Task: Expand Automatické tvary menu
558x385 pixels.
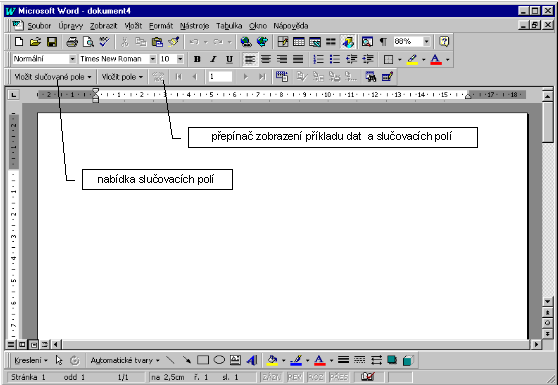Action: point(125,360)
